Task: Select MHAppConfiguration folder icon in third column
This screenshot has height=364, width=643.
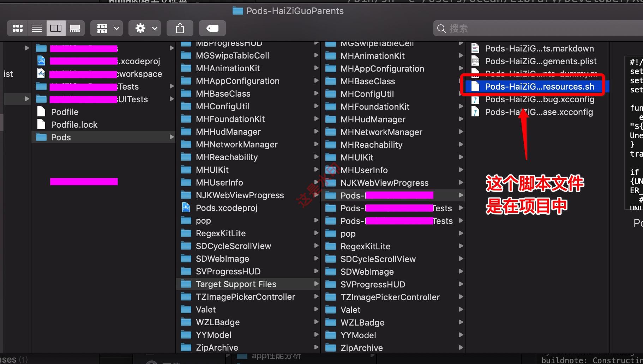Action: pos(331,68)
